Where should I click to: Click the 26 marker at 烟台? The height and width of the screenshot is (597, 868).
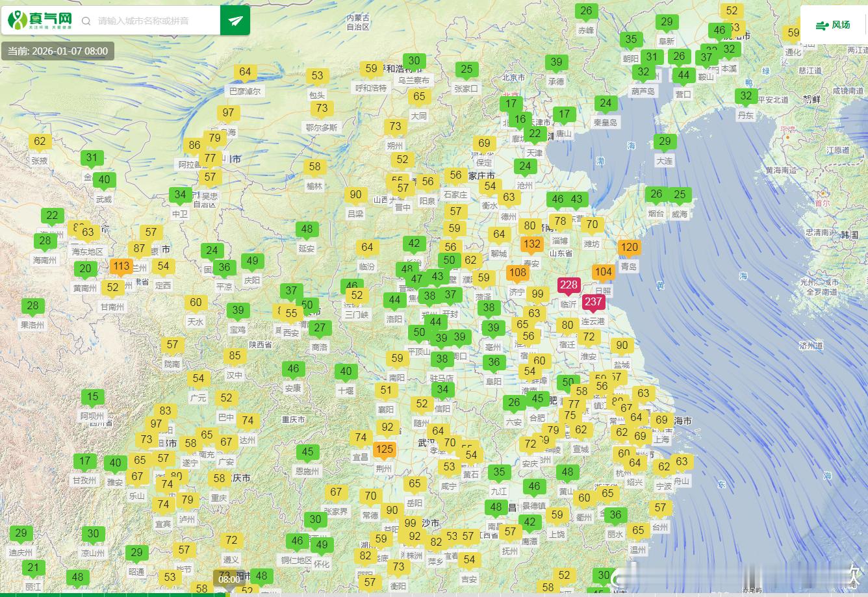click(656, 194)
